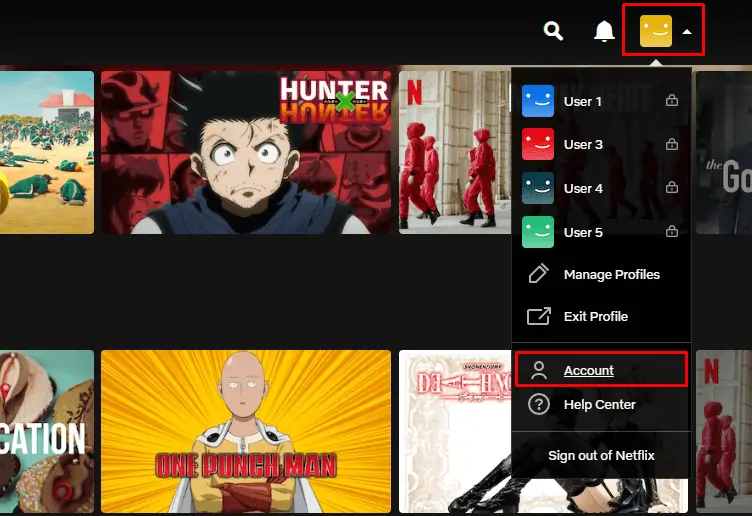The height and width of the screenshot is (516, 752).
Task: Open the Death Note thumbnail
Action: 455,431
